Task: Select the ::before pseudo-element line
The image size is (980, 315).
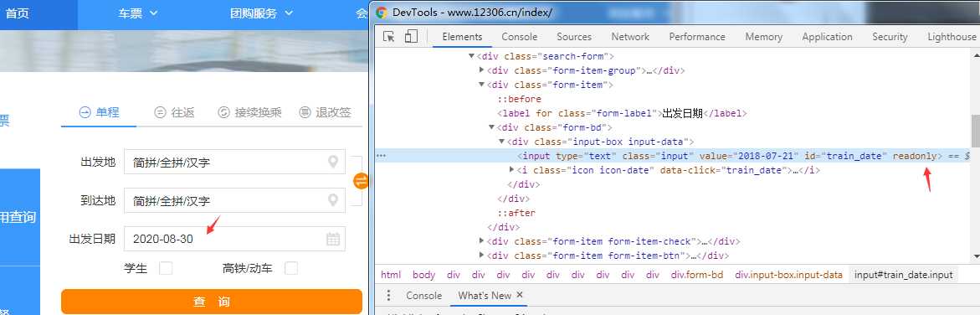Action: tap(519, 99)
